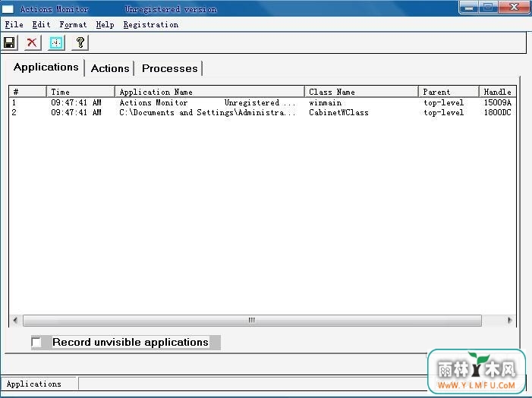Close the Actions Monitor window
The height and width of the screenshot is (398, 532).
[x=514, y=8]
